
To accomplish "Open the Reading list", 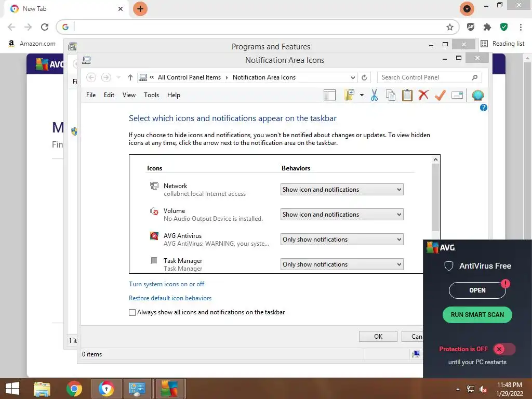I will tap(503, 44).
